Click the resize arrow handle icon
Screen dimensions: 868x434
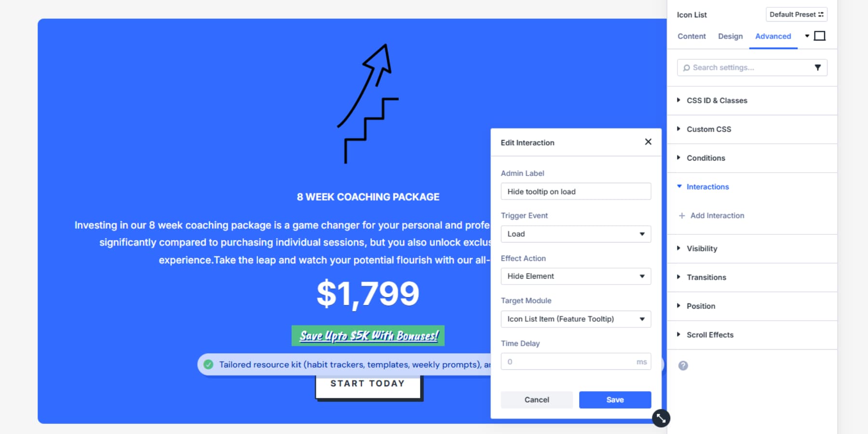[x=661, y=418]
